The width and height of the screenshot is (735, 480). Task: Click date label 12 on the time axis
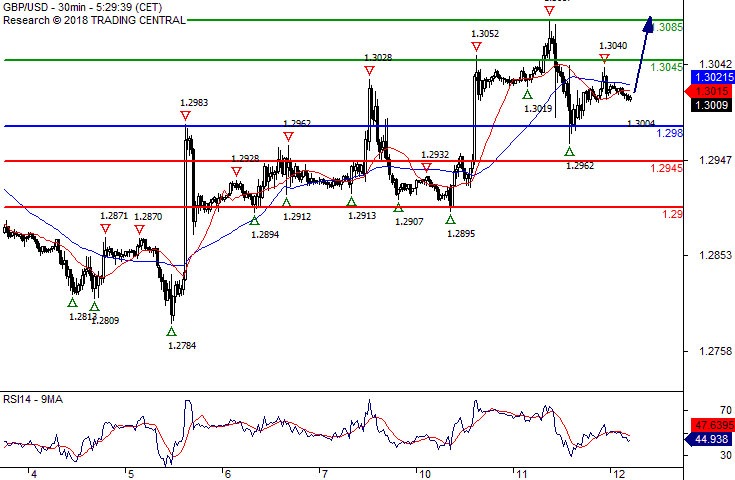click(619, 474)
